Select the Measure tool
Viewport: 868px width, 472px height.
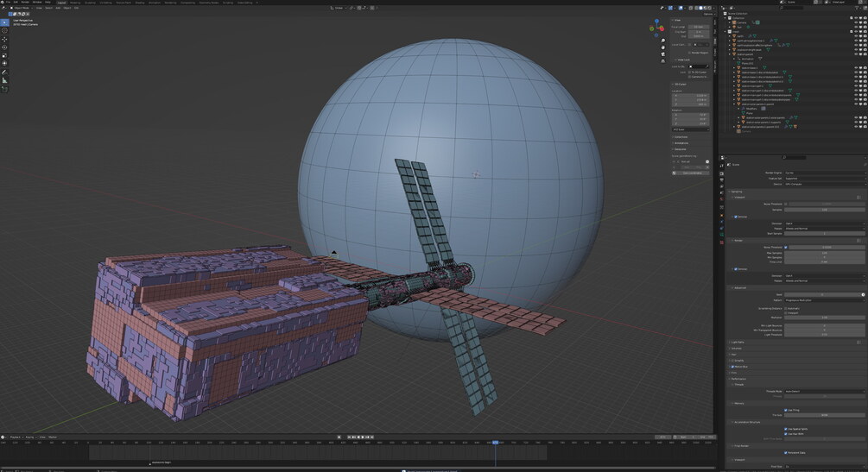pyautogui.click(x=4, y=81)
